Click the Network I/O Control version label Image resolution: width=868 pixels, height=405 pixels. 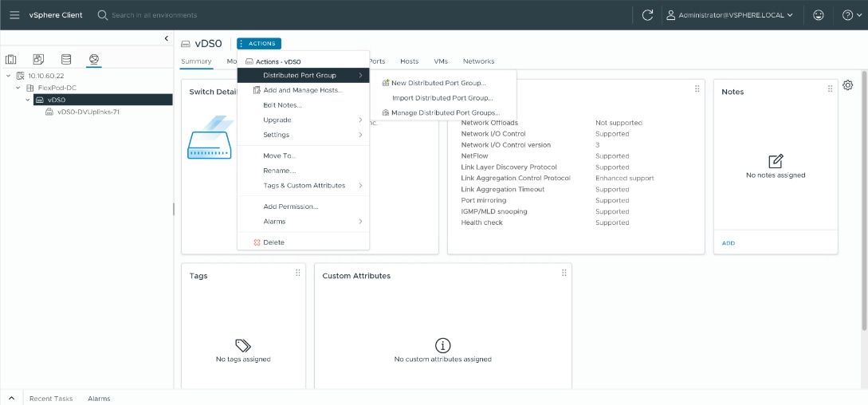506,145
